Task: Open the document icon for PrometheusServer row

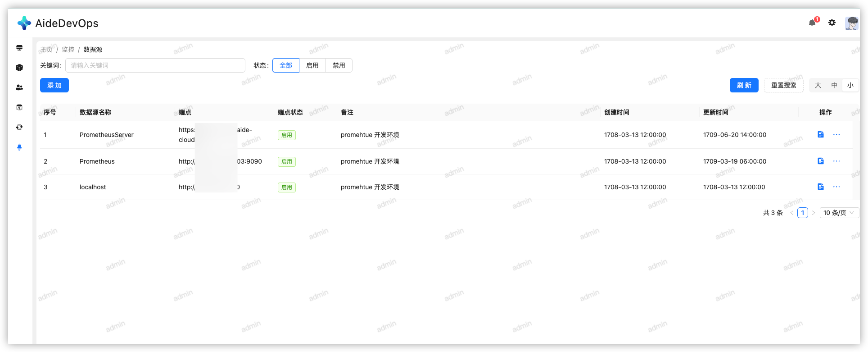Action: click(821, 134)
